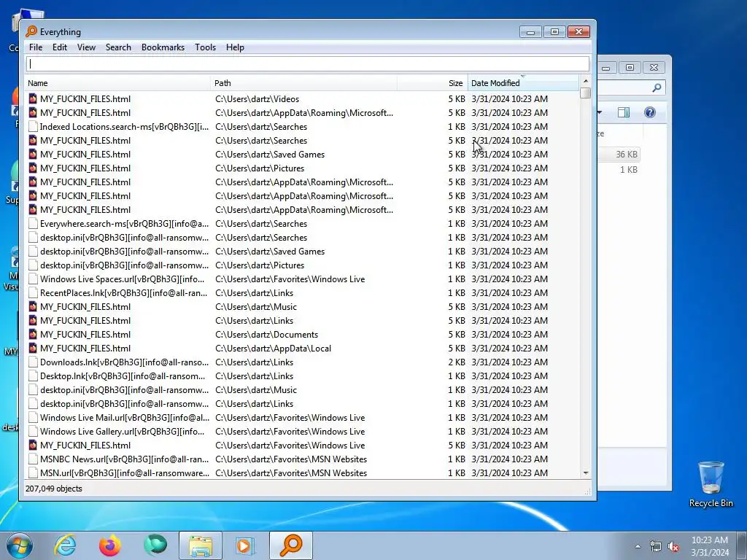Select Windows Live Mail.url encrypted file
The height and width of the screenshot is (560, 747).
(124, 418)
